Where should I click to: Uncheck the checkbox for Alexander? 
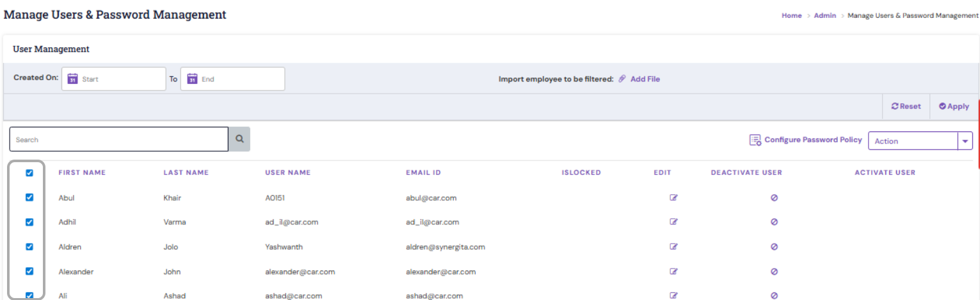tap(29, 271)
